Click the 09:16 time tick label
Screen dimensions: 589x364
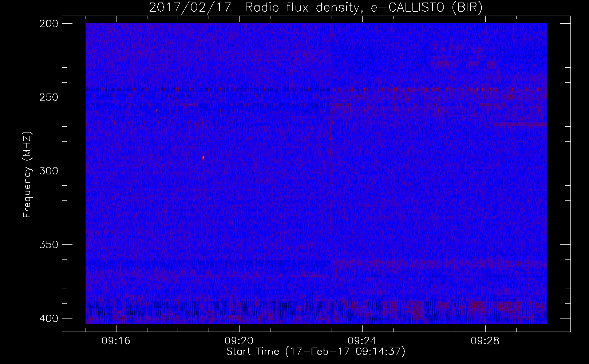(116, 341)
